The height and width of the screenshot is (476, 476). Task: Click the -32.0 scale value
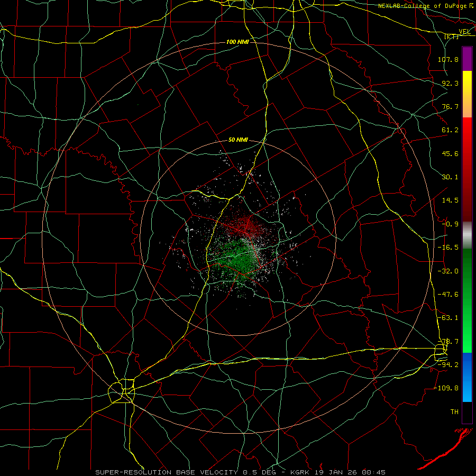(x=448, y=271)
